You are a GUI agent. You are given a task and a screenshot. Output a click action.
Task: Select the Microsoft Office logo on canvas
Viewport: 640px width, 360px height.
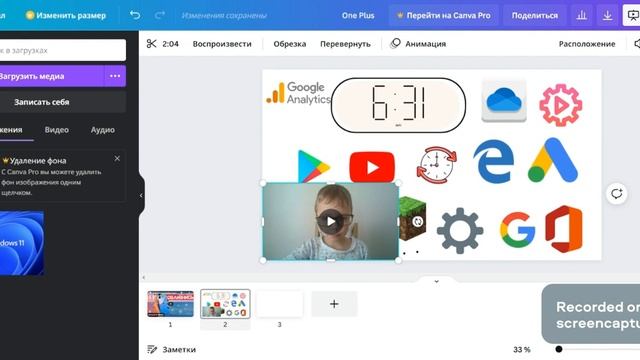tap(564, 229)
